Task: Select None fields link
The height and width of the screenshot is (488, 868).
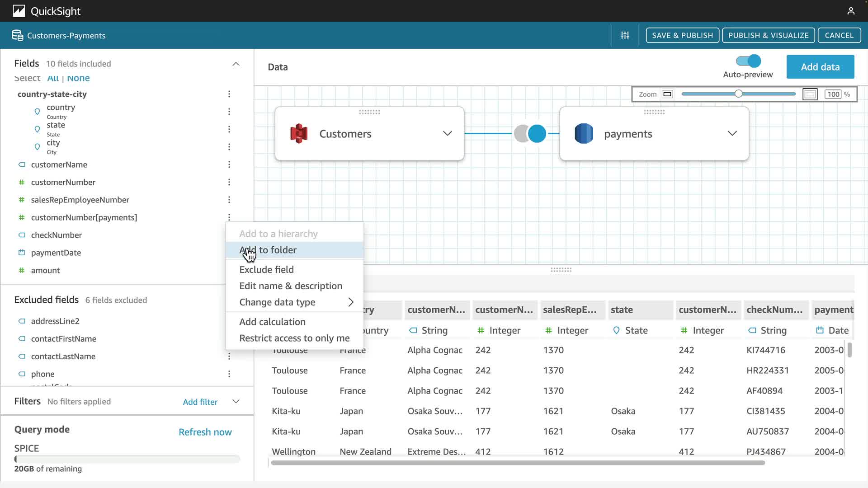Action: pos(78,78)
